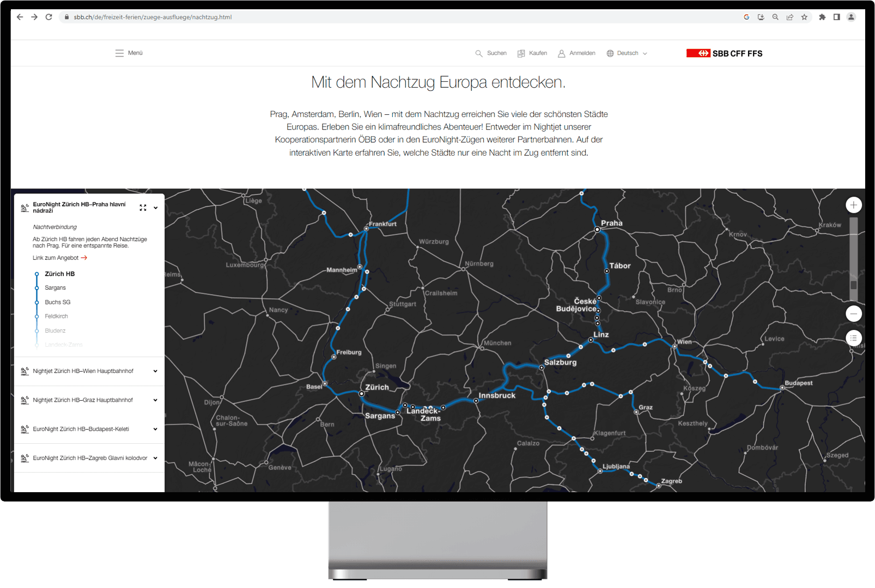Click the Sargans station marker on map

tap(398, 412)
